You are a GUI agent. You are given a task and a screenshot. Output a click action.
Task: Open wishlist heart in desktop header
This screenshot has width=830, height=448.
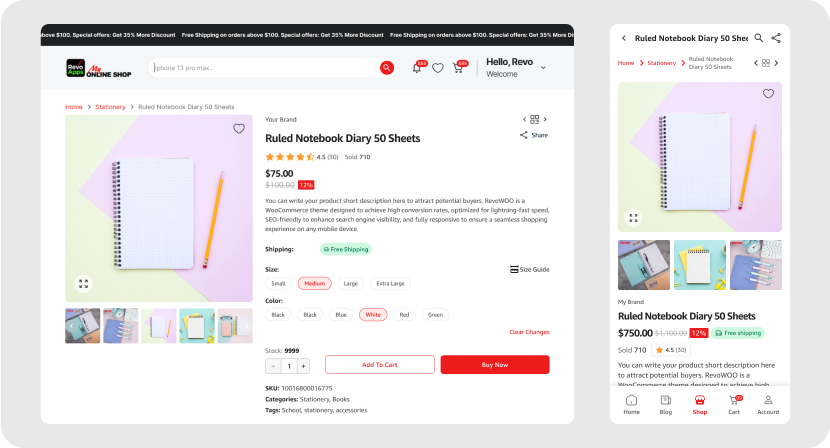click(438, 68)
